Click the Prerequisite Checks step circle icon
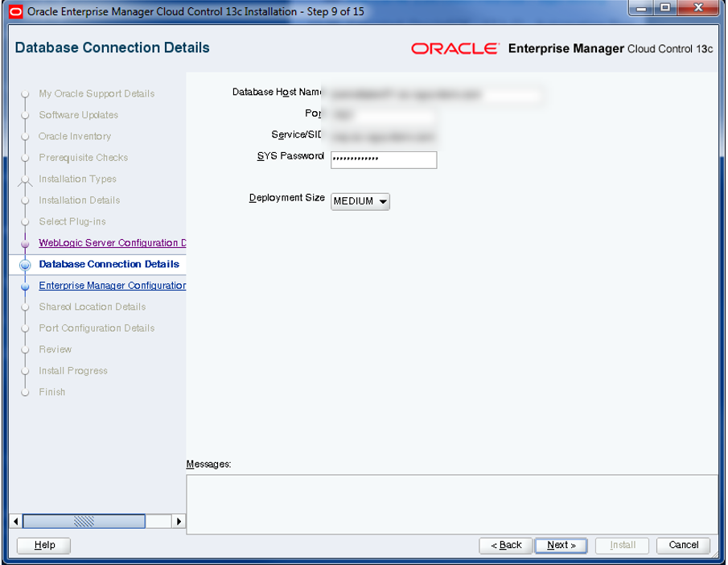 [25, 158]
